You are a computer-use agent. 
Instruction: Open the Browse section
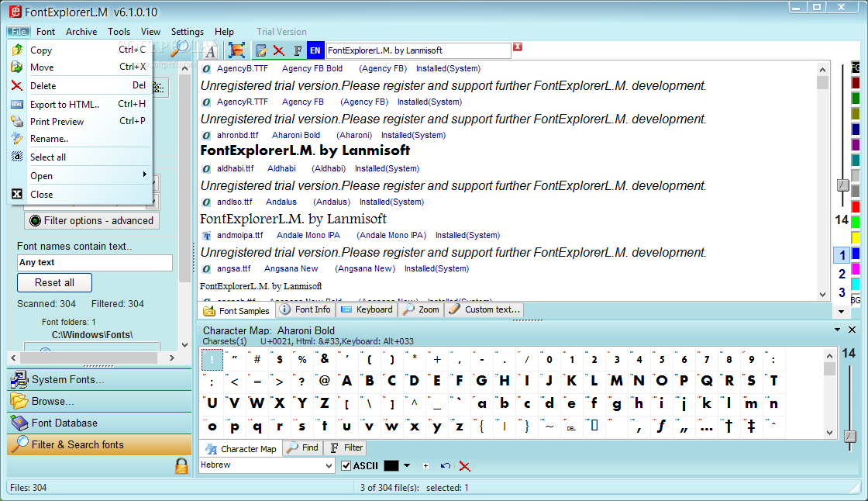point(99,401)
